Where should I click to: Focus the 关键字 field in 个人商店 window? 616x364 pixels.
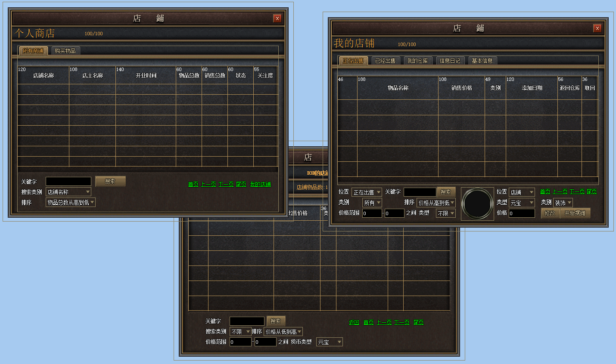click(68, 182)
